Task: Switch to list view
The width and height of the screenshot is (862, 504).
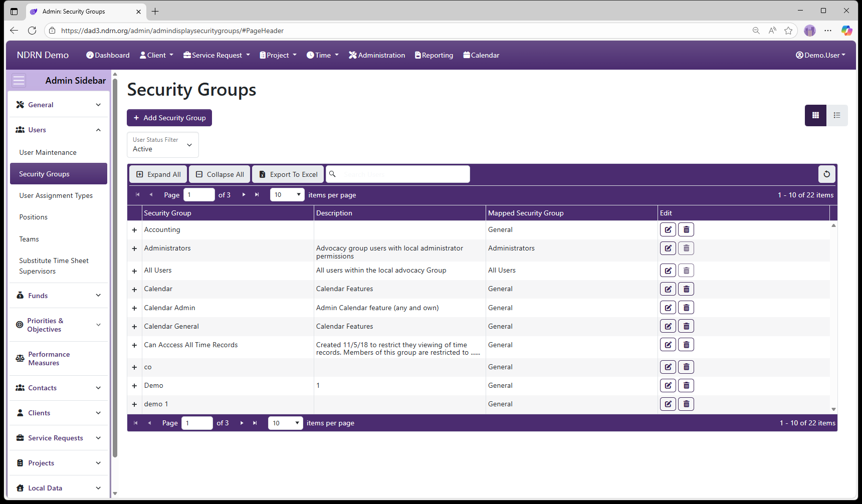Action: [837, 115]
